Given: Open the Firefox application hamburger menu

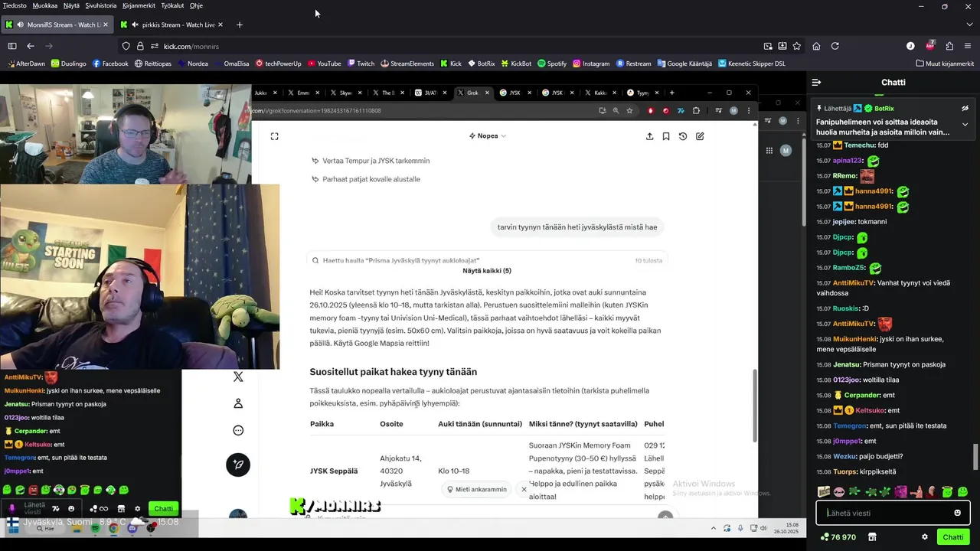Looking at the screenshot, I should pos(968,46).
